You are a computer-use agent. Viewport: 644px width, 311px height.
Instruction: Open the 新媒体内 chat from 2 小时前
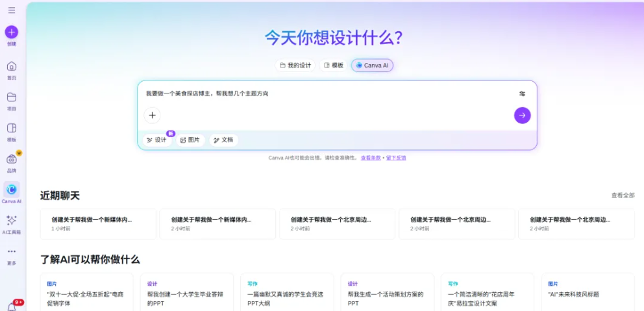pyautogui.click(x=217, y=224)
